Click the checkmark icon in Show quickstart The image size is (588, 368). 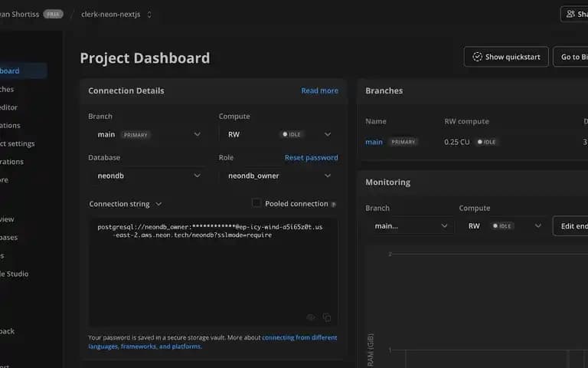coord(477,57)
